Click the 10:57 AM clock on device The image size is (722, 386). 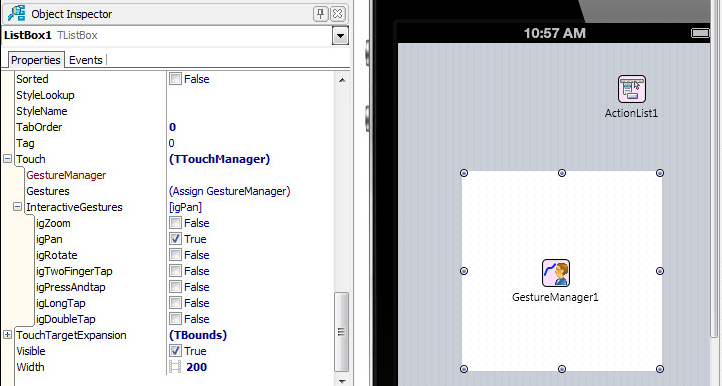tap(554, 33)
